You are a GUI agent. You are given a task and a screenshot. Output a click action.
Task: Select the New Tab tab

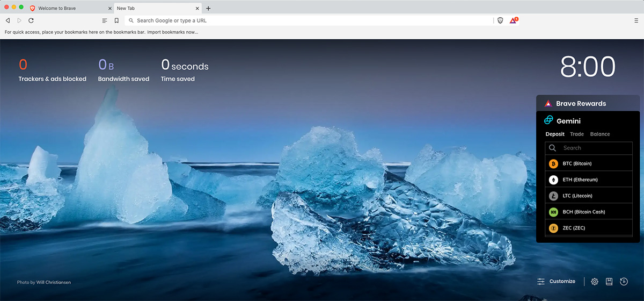pyautogui.click(x=158, y=9)
